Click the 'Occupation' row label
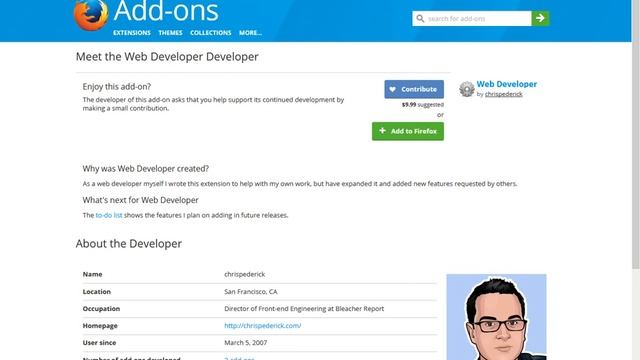Image resolution: width=640 pixels, height=360 pixels. (101, 309)
